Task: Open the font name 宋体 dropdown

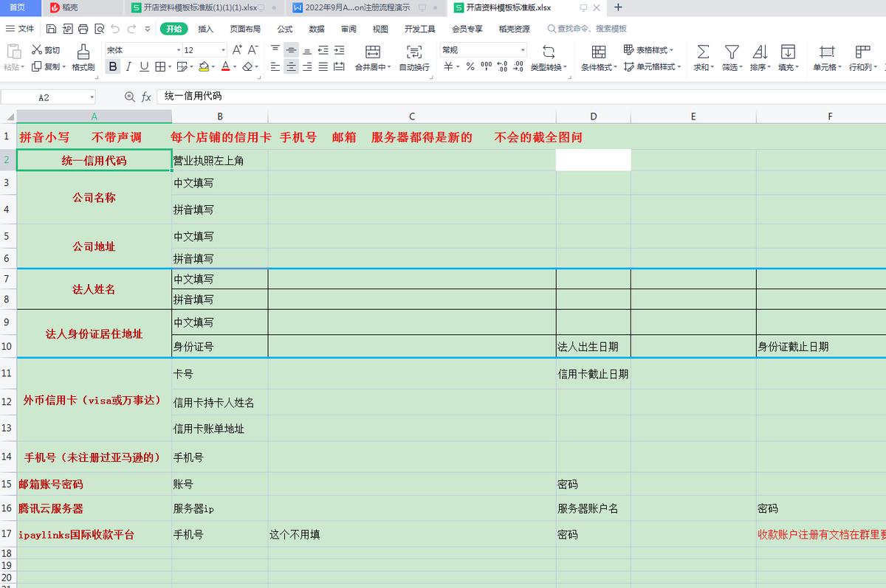Action: [x=151, y=49]
